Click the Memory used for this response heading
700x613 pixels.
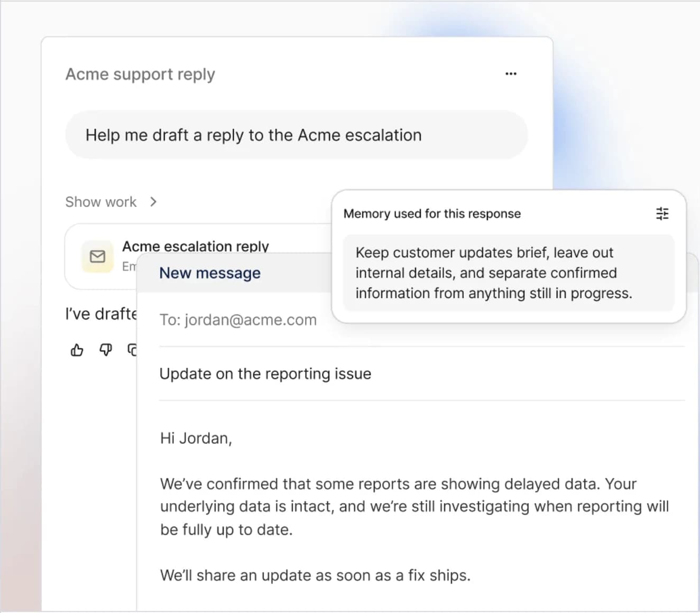click(432, 213)
